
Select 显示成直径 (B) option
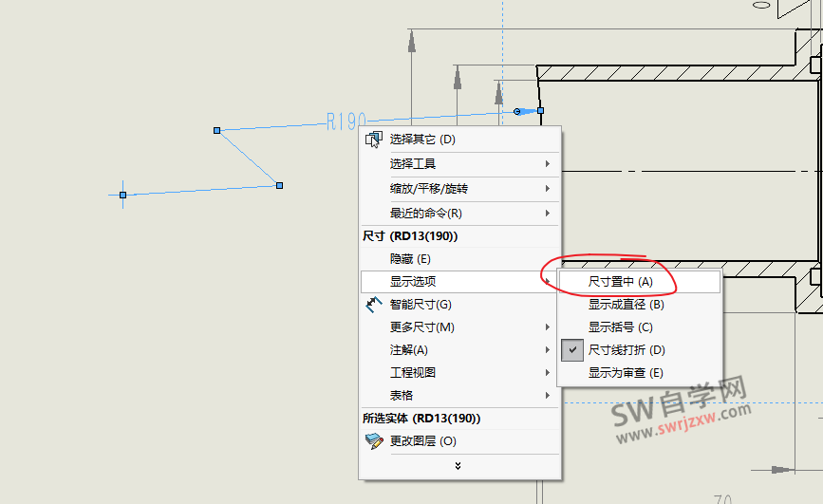pyautogui.click(x=640, y=305)
